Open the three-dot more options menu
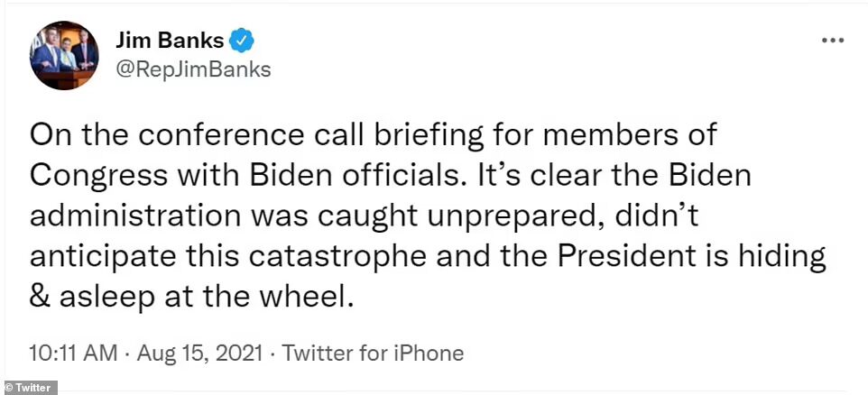 [x=832, y=41]
